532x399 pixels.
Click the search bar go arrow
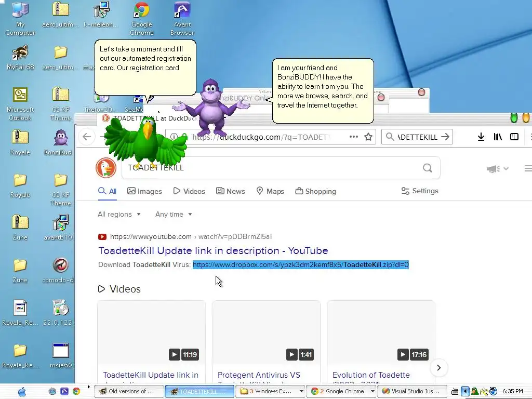click(x=445, y=137)
